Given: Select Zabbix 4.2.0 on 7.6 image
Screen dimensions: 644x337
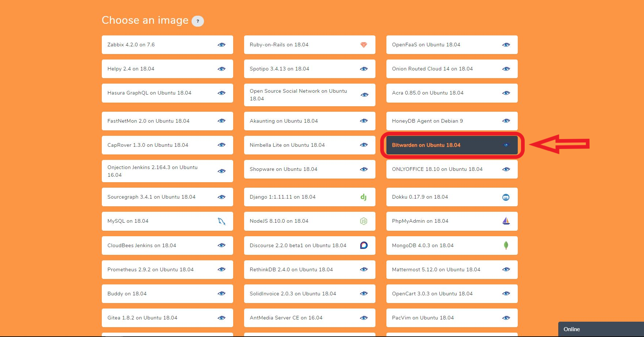Looking at the screenshot, I should (x=167, y=45).
